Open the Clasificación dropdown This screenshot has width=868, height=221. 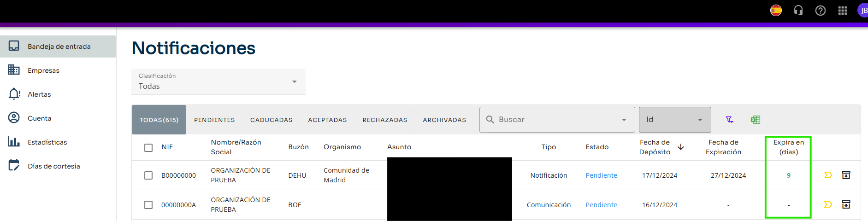[218, 81]
